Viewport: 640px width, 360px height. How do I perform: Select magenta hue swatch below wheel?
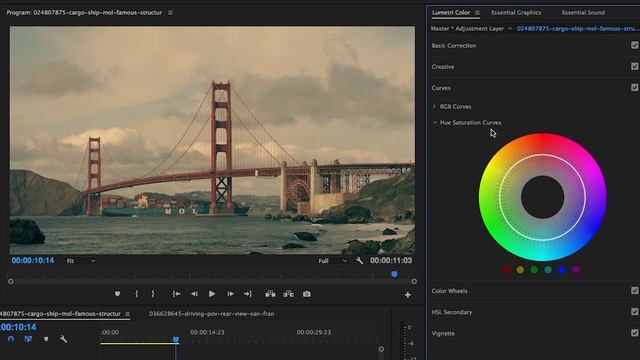(x=576, y=270)
